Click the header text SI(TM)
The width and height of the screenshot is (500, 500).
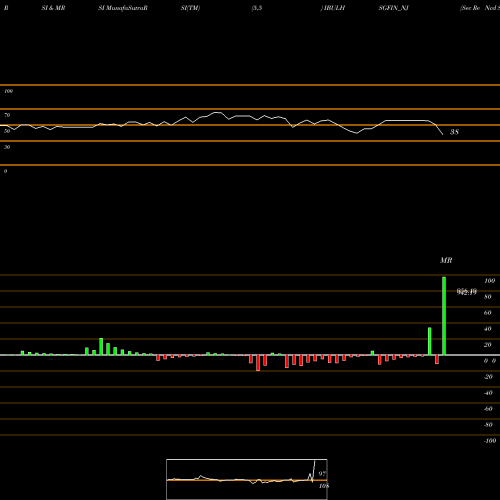coord(190,8)
